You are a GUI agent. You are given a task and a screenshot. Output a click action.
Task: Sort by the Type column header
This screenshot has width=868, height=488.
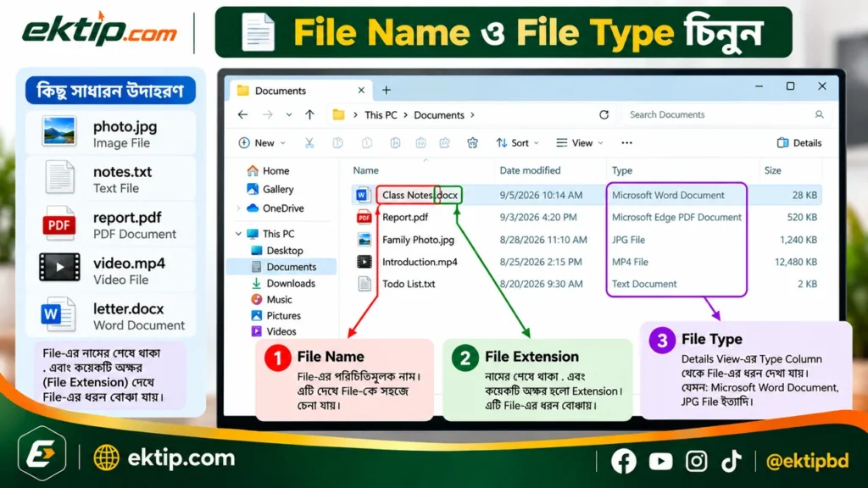(621, 170)
